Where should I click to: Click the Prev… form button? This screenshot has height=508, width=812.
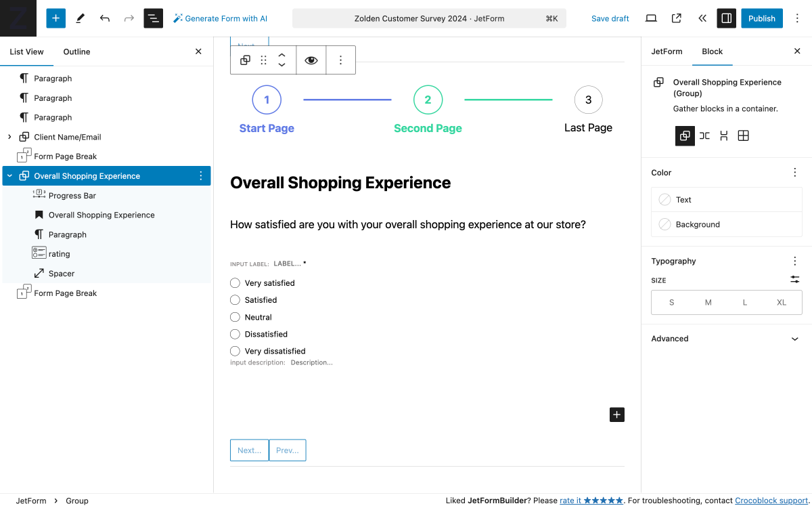(288, 450)
